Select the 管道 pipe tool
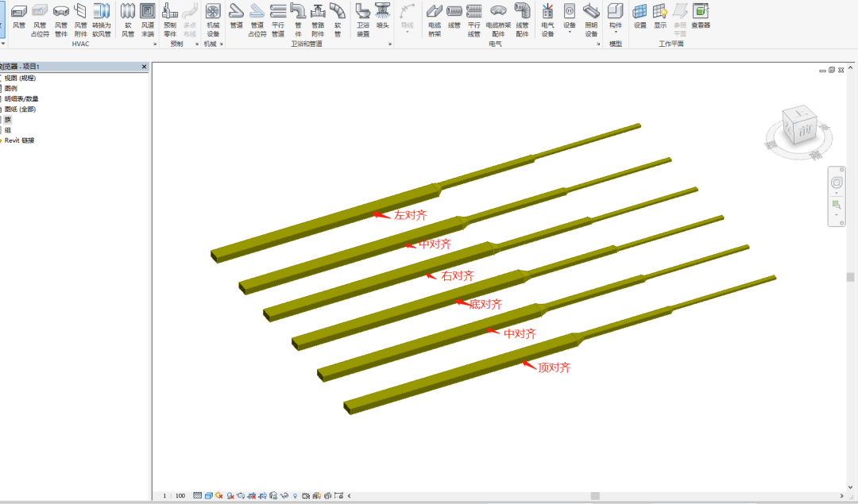 click(236, 17)
